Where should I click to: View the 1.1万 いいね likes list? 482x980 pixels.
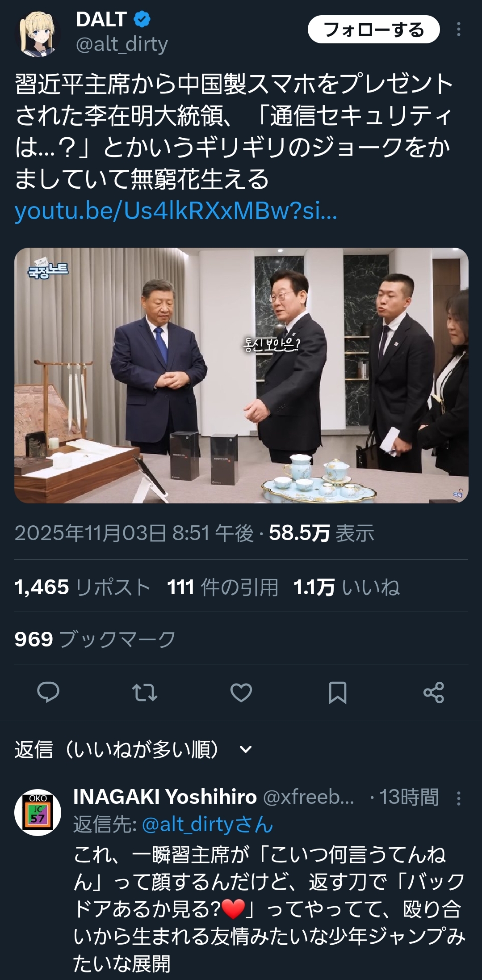coord(346,587)
